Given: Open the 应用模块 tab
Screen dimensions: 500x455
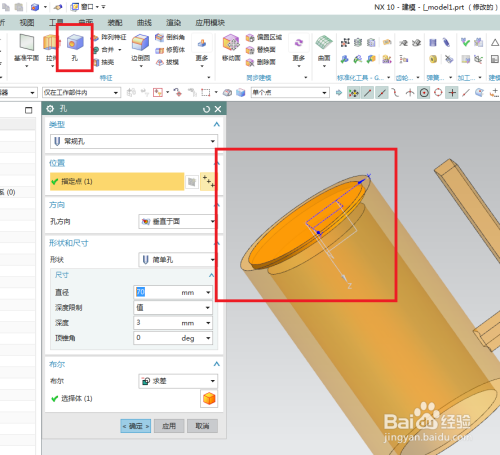Looking at the screenshot, I should pyautogui.click(x=210, y=23).
